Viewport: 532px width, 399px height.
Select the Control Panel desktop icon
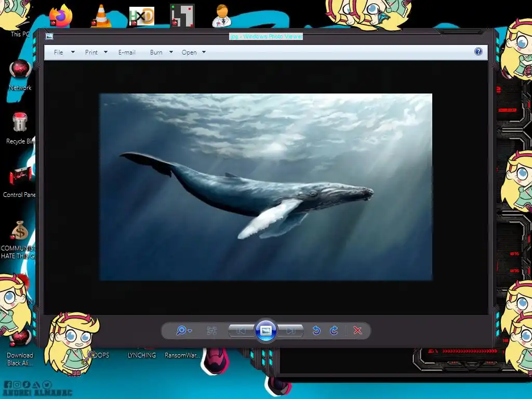click(x=20, y=182)
